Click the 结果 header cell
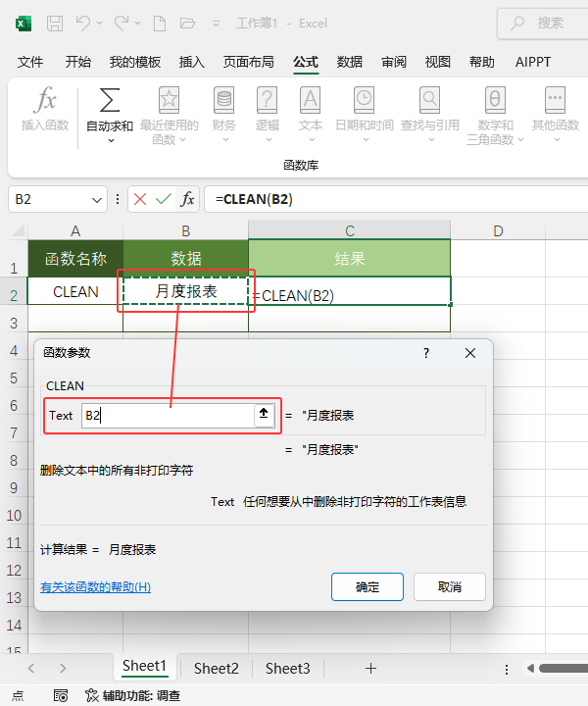Image resolution: width=588 pixels, height=706 pixels. 349,259
